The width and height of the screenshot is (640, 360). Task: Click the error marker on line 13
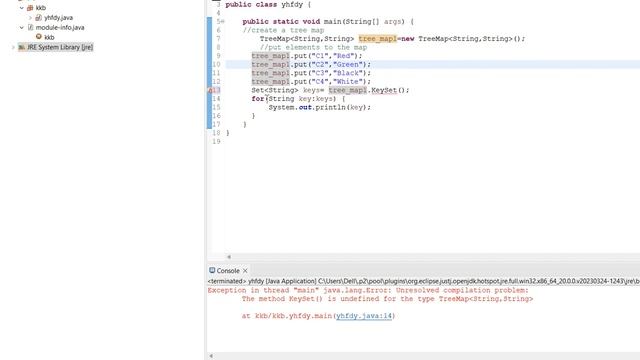(210, 90)
